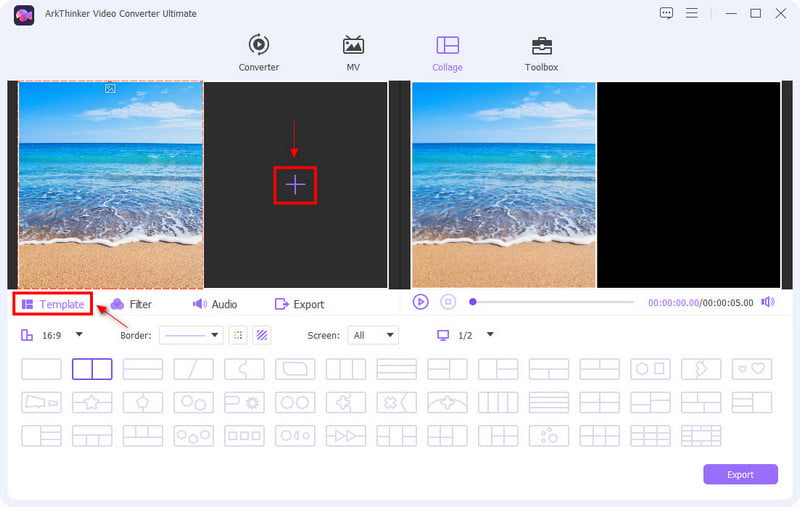800x507 pixels.
Task: Select the gear shape template
Action: coord(244,402)
